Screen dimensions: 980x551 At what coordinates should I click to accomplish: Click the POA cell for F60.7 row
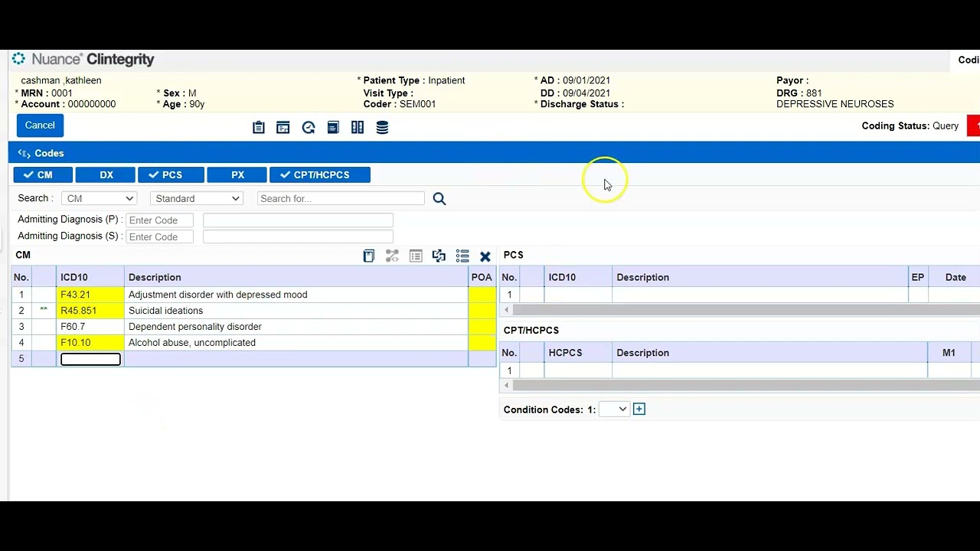coord(482,327)
